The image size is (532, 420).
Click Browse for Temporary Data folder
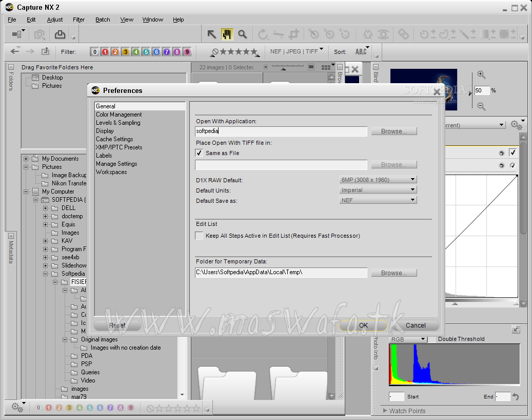pyautogui.click(x=394, y=273)
